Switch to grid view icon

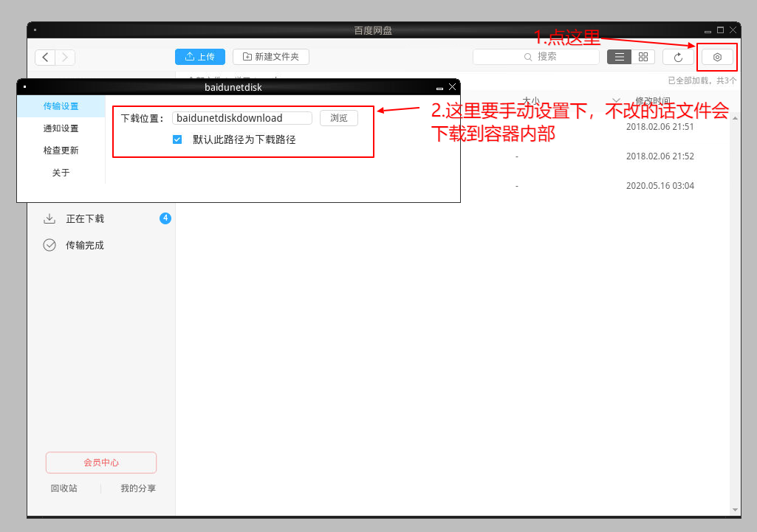tap(643, 57)
